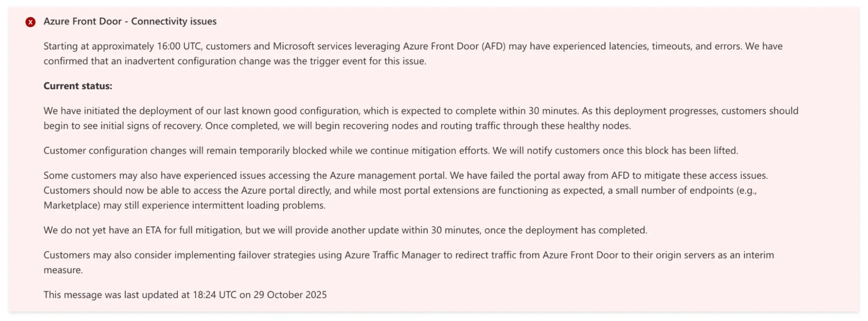Viewport: 868px width, 321px height.
Task: Click the word "measure." on its own line
Action: coord(63,270)
